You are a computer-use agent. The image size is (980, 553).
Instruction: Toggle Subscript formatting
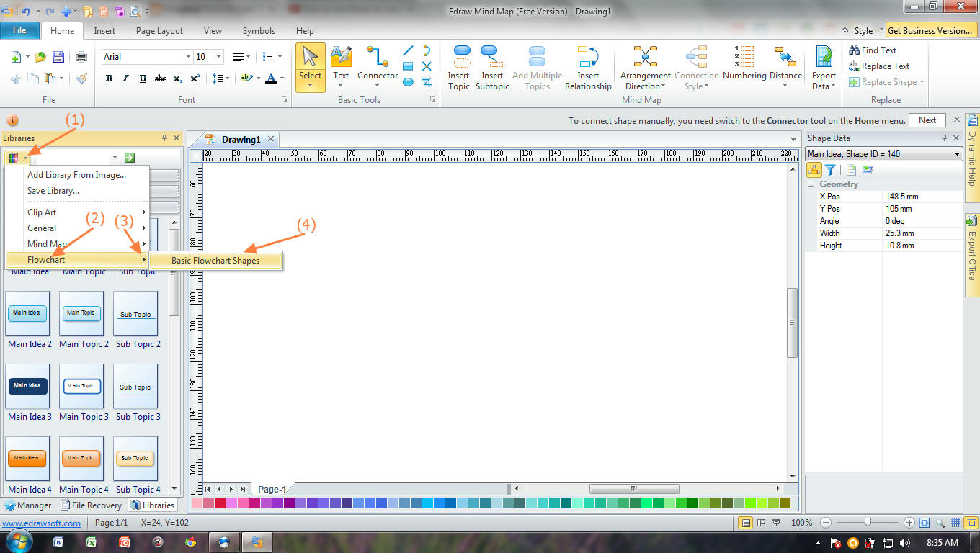pos(179,78)
